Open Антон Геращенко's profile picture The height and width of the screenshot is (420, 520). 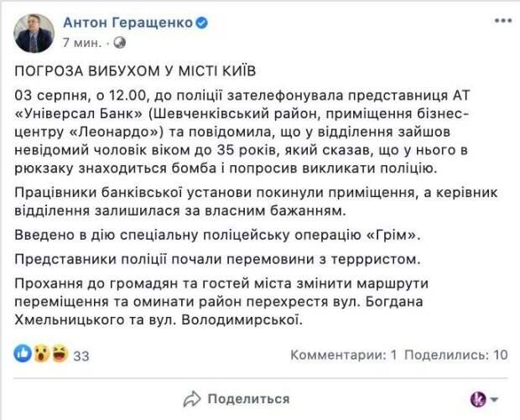point(34,33)
